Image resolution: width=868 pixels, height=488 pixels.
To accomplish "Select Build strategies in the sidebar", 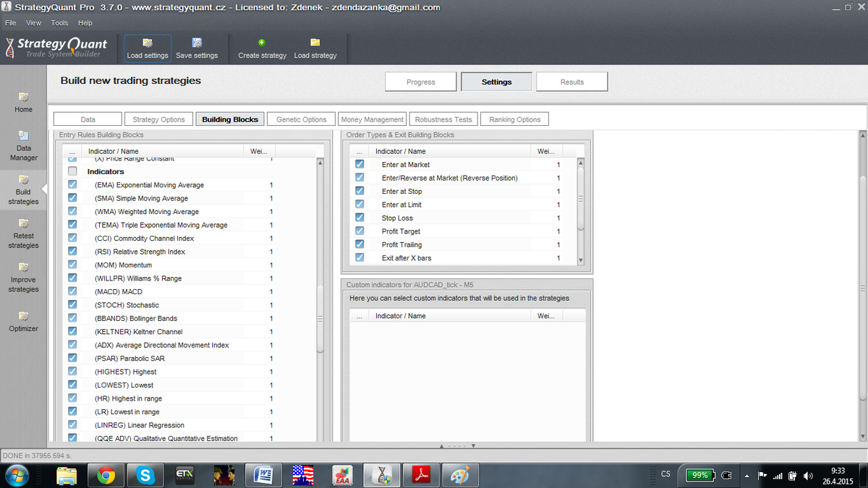I will (23, 189).
